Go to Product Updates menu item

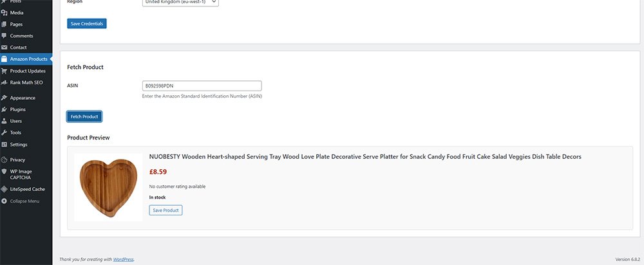pos(28,71)
